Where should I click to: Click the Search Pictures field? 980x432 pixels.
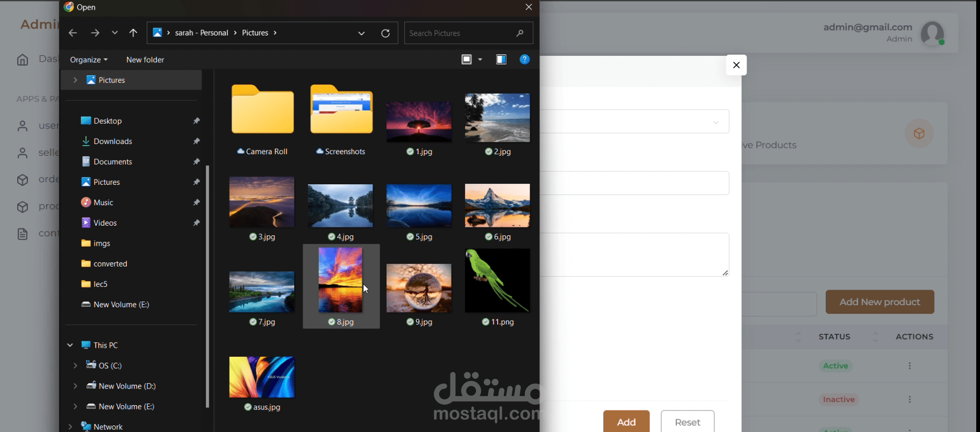tap(468, 33)
